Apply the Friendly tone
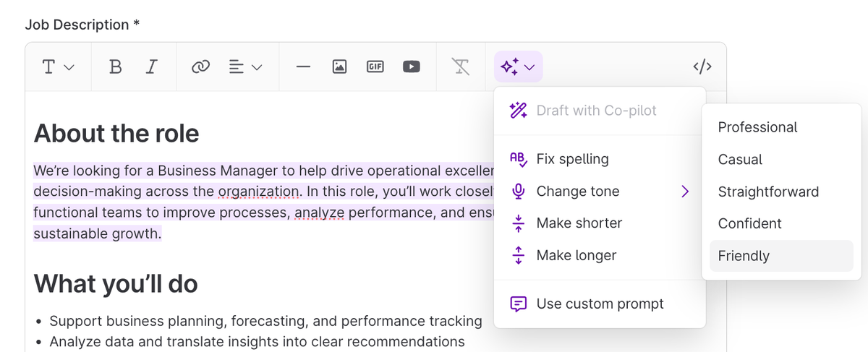 (744, 256)
